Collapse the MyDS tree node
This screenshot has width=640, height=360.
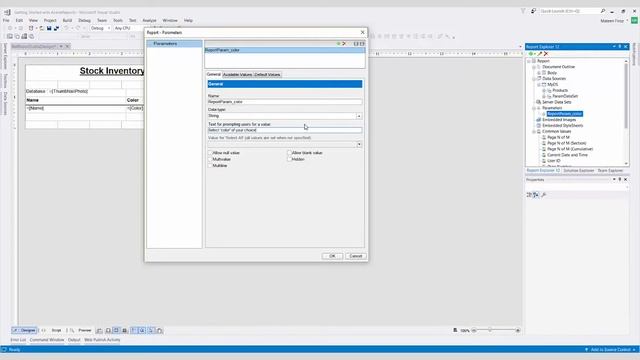[539, 84]
